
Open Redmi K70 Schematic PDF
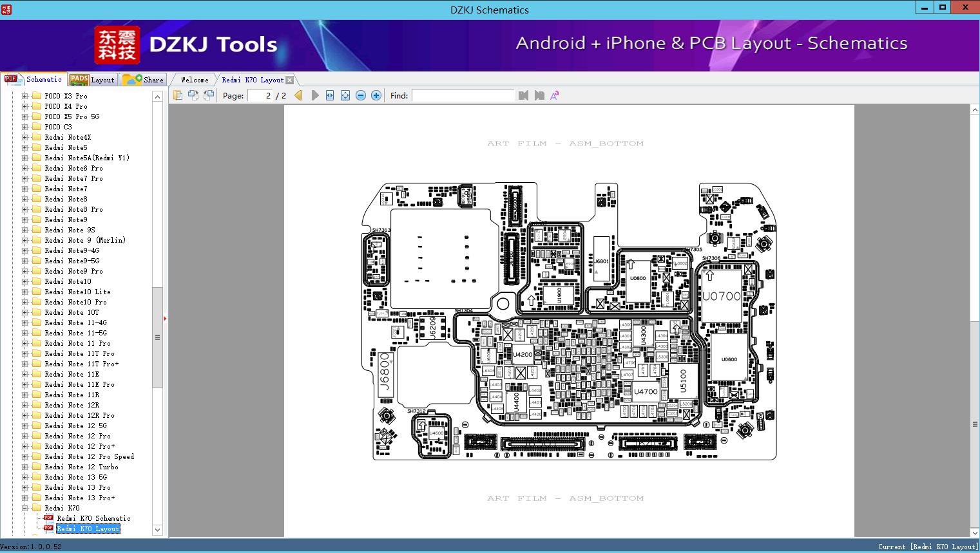[x=93, y=518]
